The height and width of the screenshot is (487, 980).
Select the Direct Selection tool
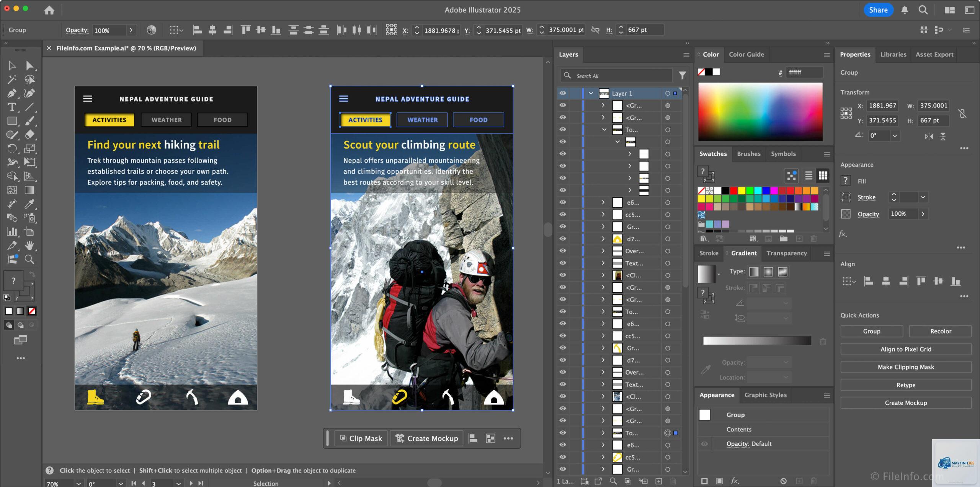[x=29, y=65]
